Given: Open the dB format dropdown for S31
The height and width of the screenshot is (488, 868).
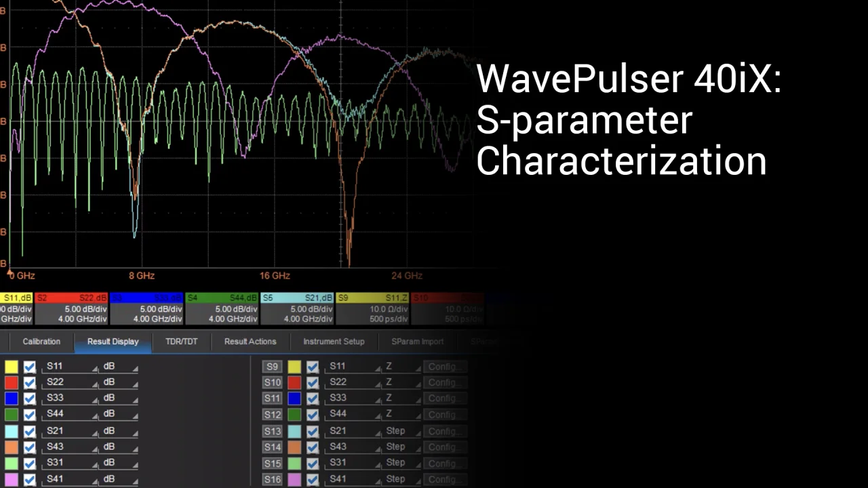Looking at the screenshot, I should tap(119, 464).
